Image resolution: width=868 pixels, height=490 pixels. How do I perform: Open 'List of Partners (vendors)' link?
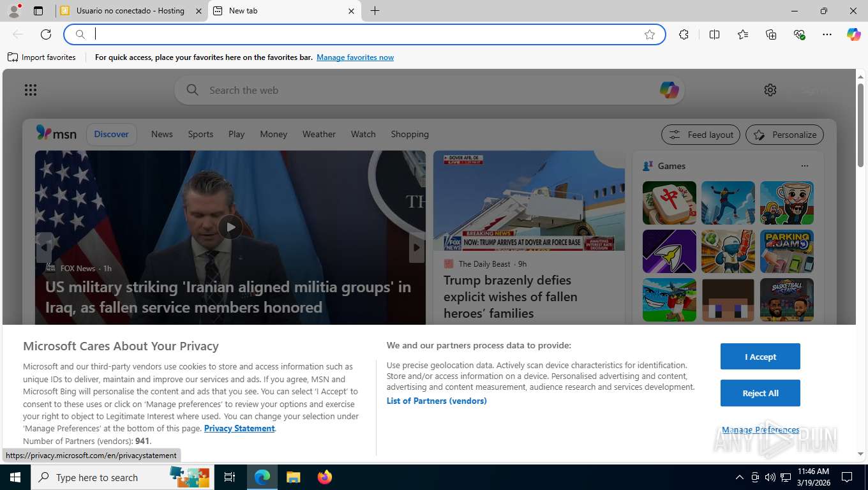(437, 401)
